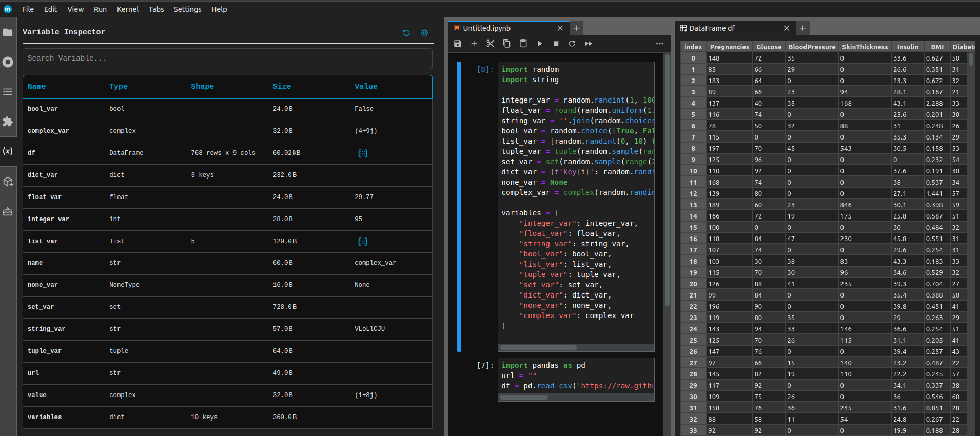Sort by the Glucose column header

point(769,47)
